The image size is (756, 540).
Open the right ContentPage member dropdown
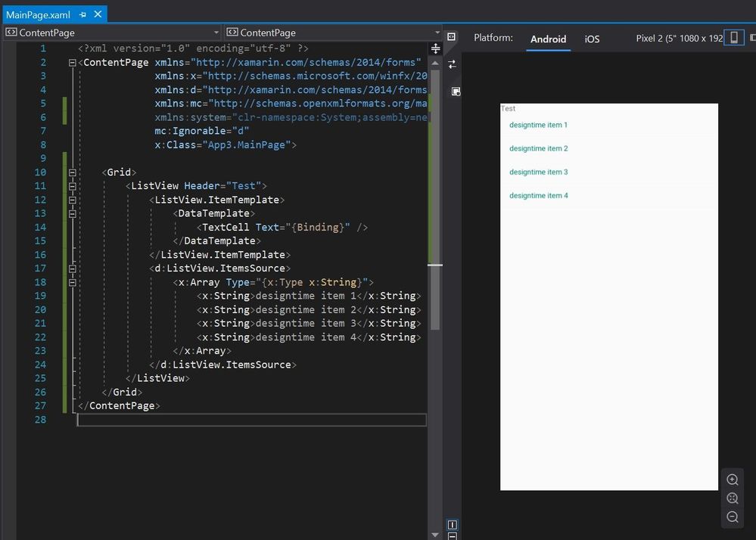(437, 33)
